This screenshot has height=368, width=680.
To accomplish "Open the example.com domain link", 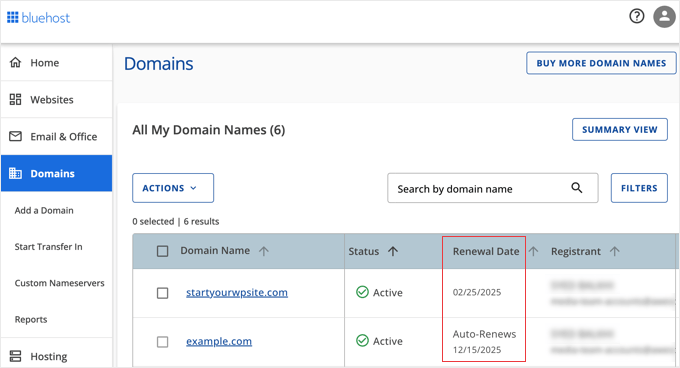I will (219, 342).
